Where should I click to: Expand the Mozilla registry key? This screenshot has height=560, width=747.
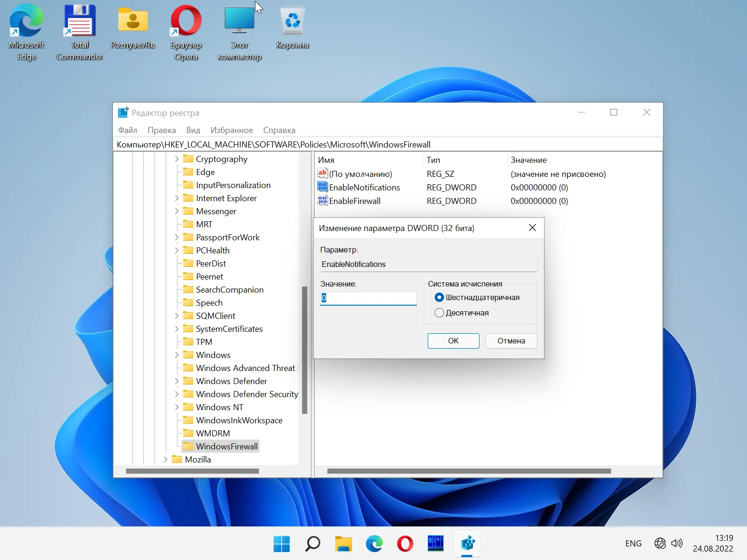(165, 460)
